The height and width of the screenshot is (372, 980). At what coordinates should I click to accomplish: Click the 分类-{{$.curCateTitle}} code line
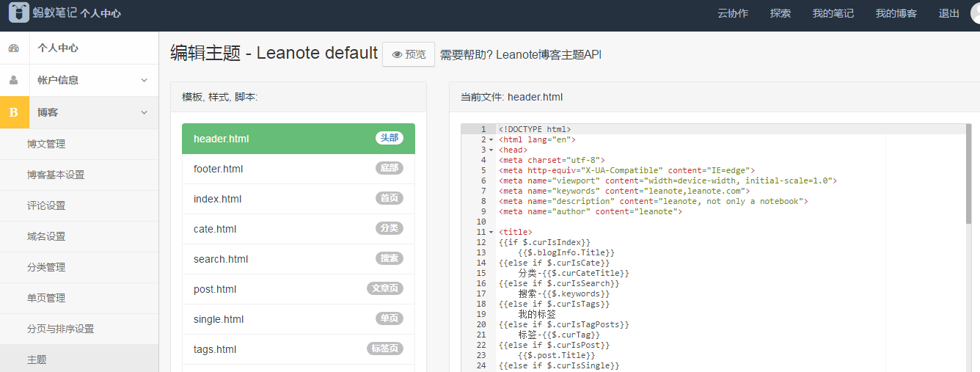pyautogui.click(x=574, y=273)
